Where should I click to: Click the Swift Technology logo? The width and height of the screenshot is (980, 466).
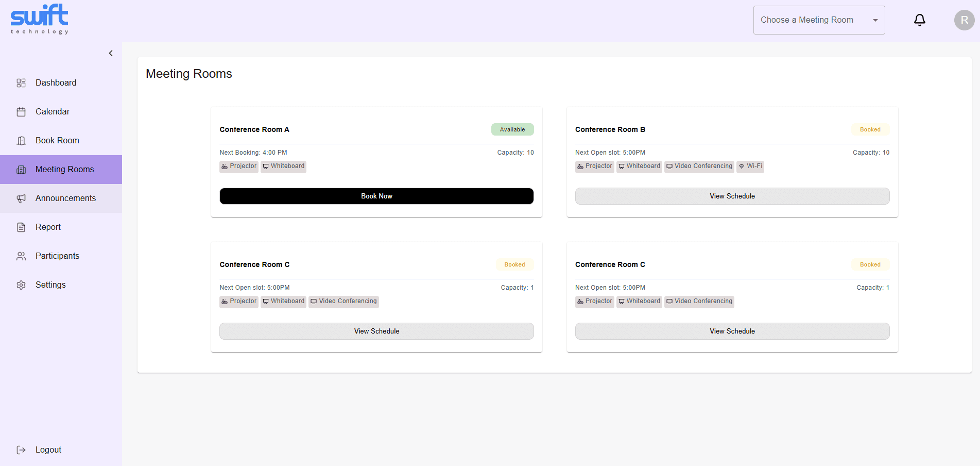point(40,19)
